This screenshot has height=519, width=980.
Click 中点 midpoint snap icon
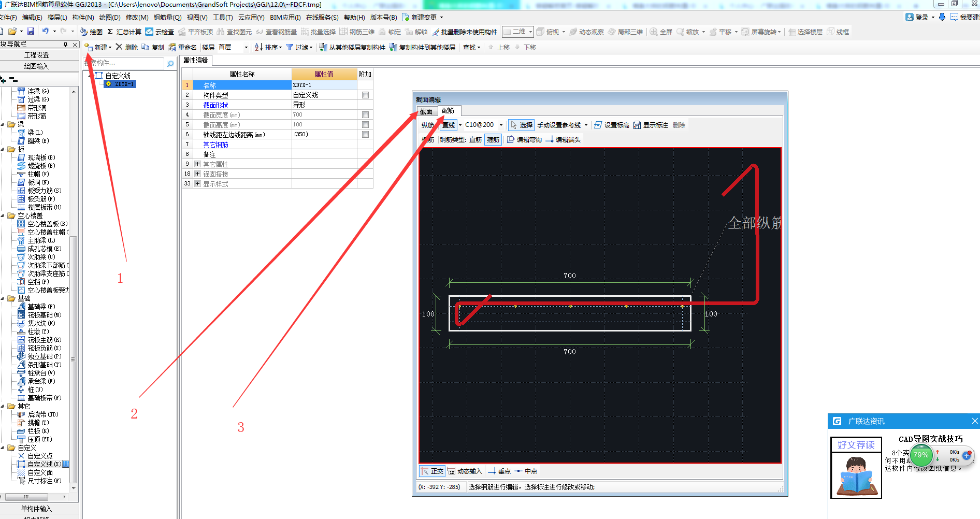coord(519,471)
